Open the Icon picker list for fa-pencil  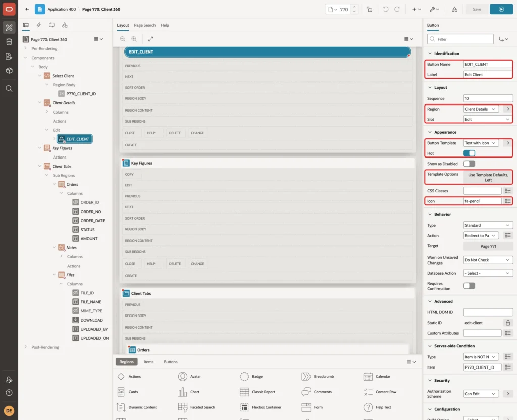(508, 201)
